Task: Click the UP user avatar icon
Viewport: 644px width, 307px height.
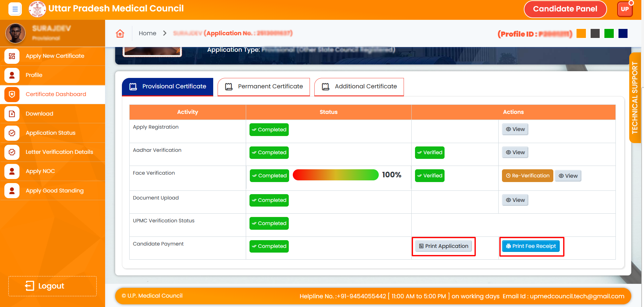Action: (625, 9)
